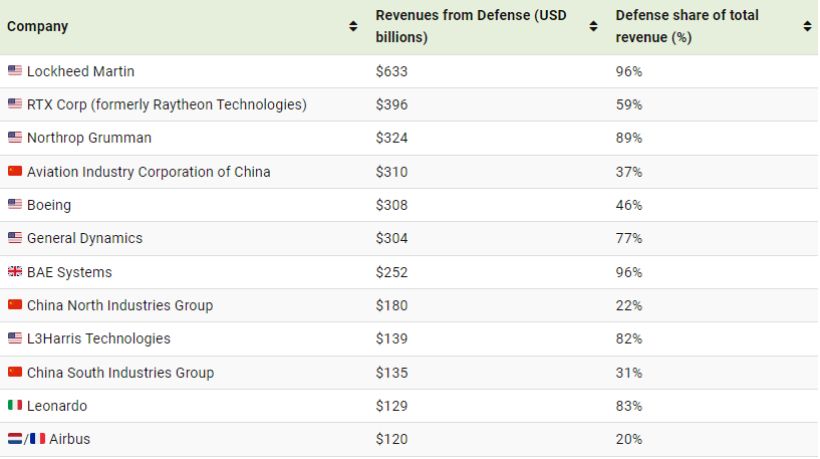
Task: Click the Company column header text
Action: (38, 27)
